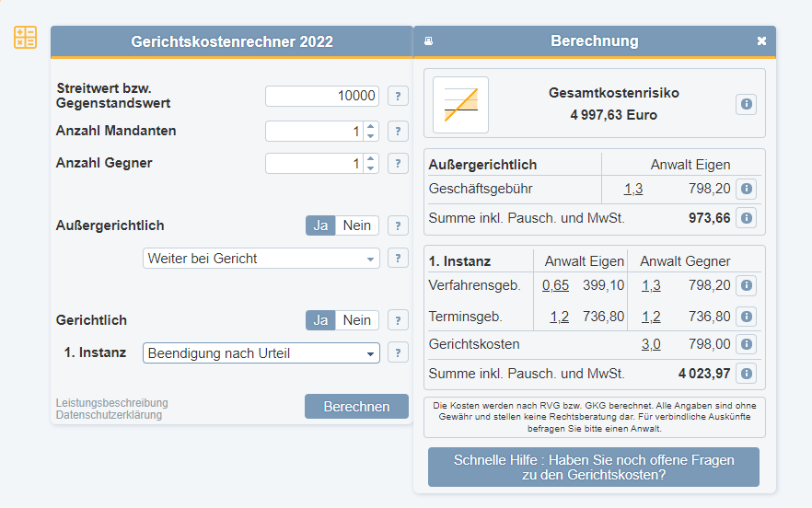Show info for Terminsgeb. row

747,317
